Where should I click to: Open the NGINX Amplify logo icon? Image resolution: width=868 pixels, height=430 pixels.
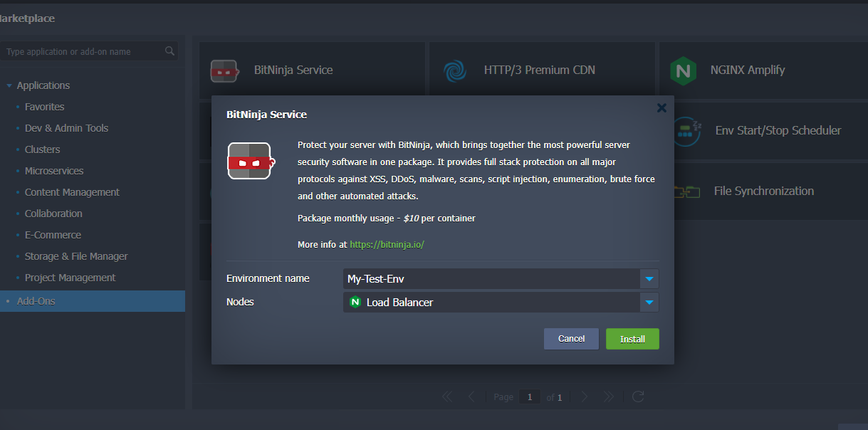683,70
